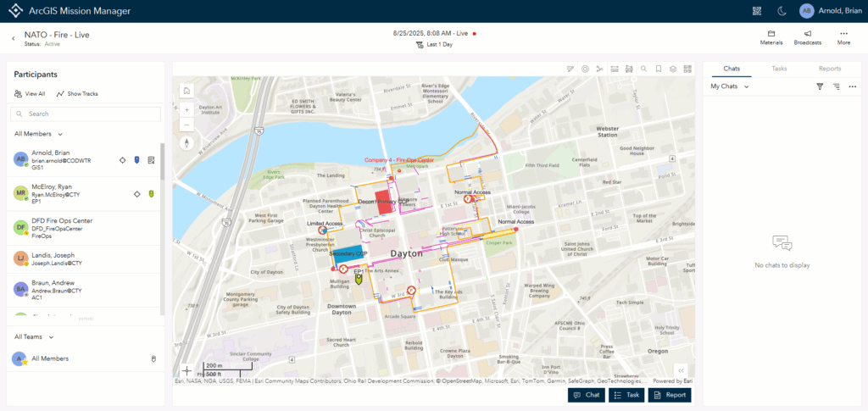Filter chats with the funnel icon
The width and height of the screenshot is (868, 411).
820,86
